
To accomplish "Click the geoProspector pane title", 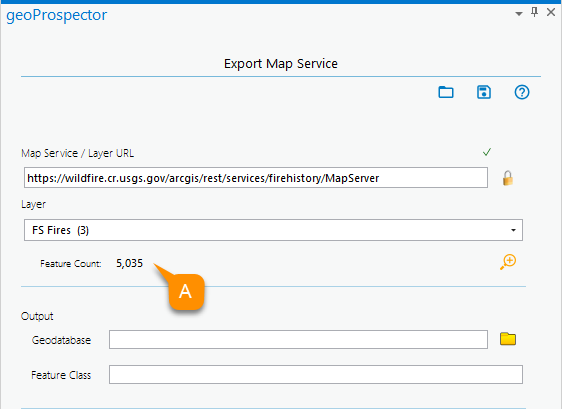I will click(x=57, y=15).
